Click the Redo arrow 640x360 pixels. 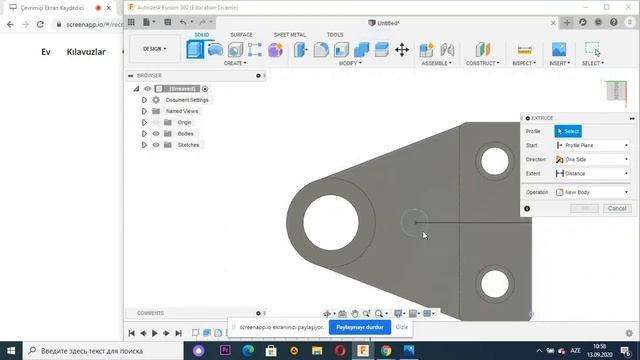click(202, 22)
